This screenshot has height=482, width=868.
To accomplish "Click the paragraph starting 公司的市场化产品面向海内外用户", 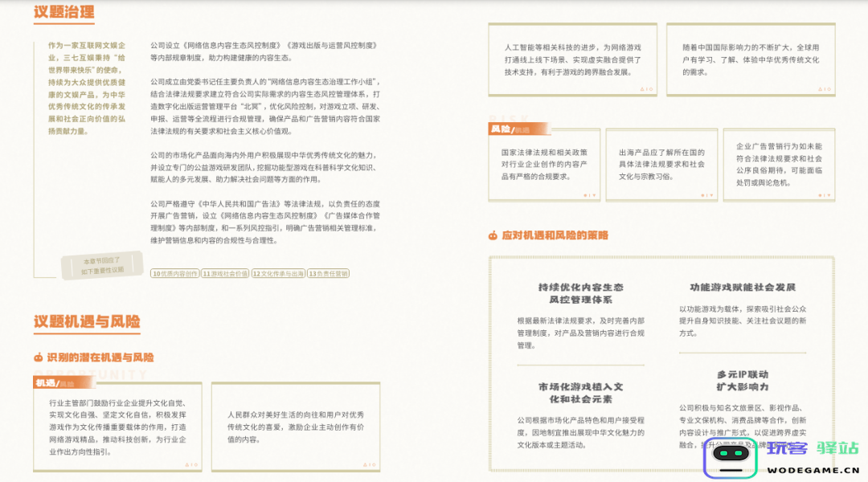I will (264, 167).
